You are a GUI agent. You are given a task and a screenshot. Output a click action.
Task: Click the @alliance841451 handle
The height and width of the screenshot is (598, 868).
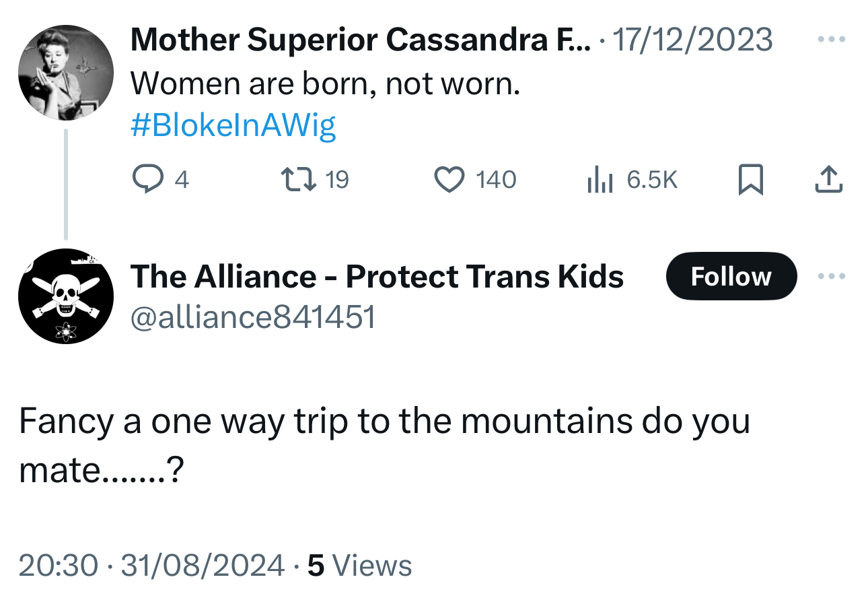[x=252, y=317]
